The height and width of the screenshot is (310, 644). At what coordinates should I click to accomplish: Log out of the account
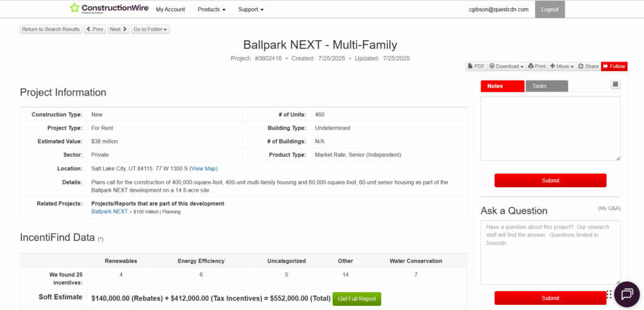tap(550, 9)
